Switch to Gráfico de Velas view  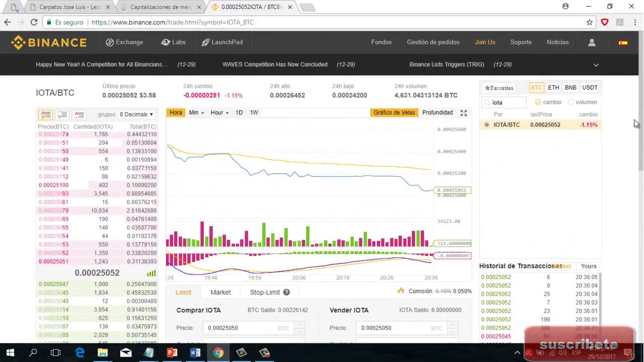coord(394,113)
